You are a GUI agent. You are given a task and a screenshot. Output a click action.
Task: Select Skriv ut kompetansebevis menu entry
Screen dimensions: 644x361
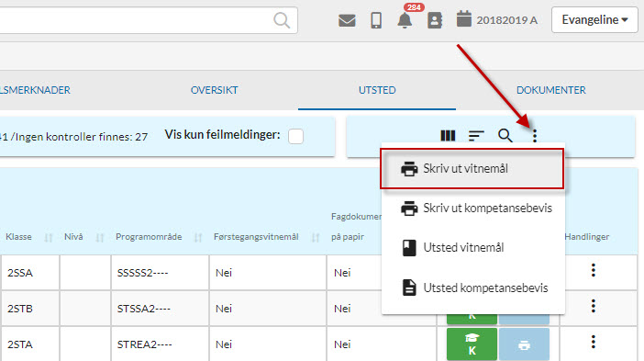tap(472, 208)
